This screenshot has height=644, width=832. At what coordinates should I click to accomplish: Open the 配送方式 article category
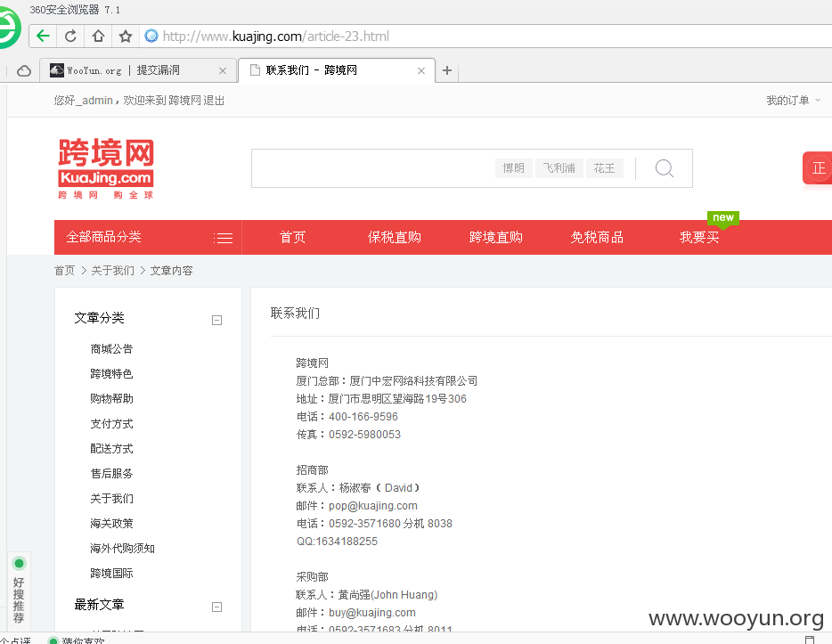[111, 448]
